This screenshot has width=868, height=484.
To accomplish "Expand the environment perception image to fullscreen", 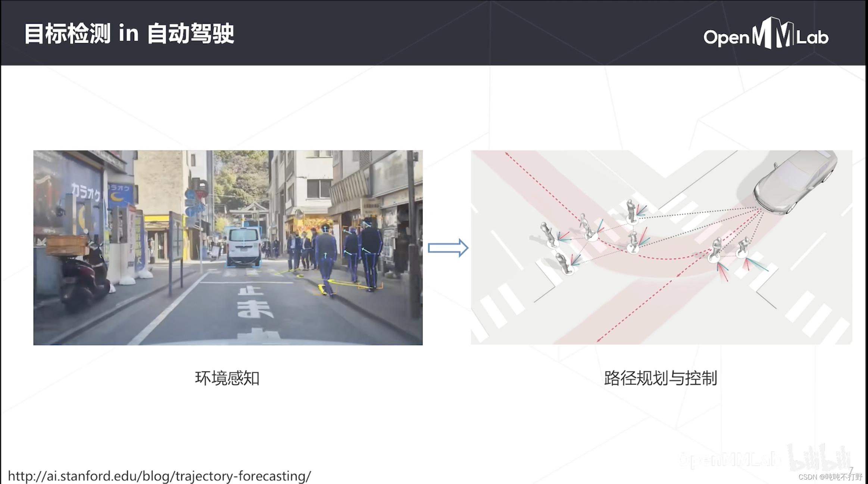I will 228,246.
